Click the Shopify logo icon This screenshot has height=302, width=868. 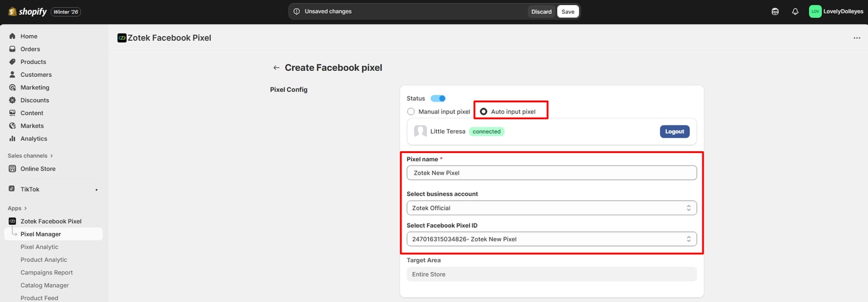[x=13, y=11]
